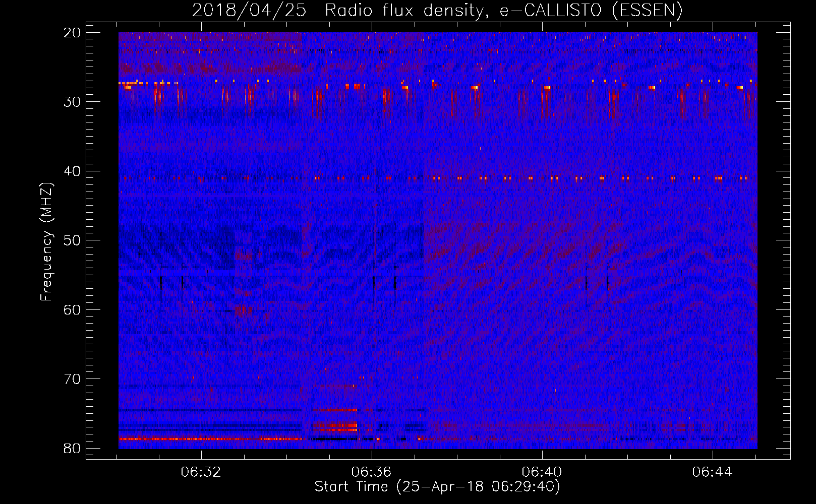Click the 50 frequency tick label
The width and height of the screenshot is (816, 504).
73,240
